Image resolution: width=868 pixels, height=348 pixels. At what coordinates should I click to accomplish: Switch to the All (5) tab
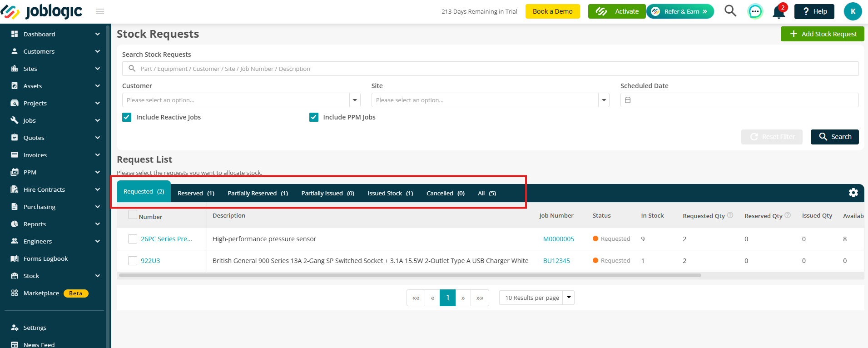pos(486,193)
